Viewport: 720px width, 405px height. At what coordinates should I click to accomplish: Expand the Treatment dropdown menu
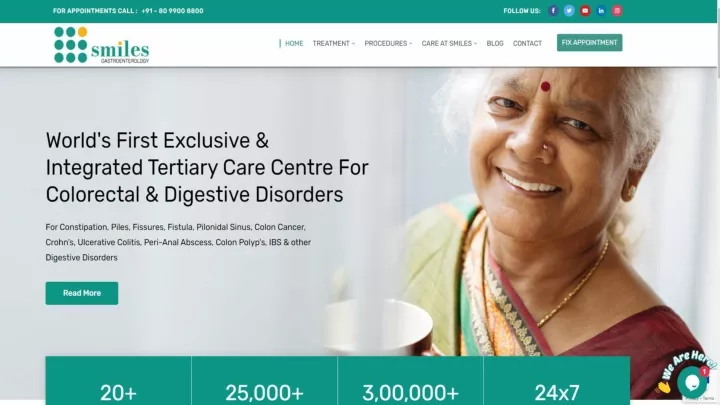(334, 43)
